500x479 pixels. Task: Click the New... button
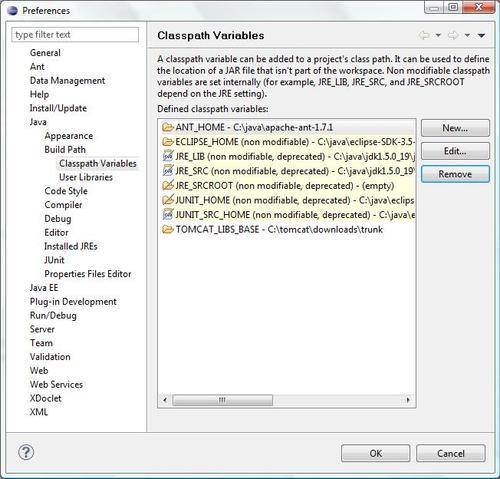[x=455, y=128]
